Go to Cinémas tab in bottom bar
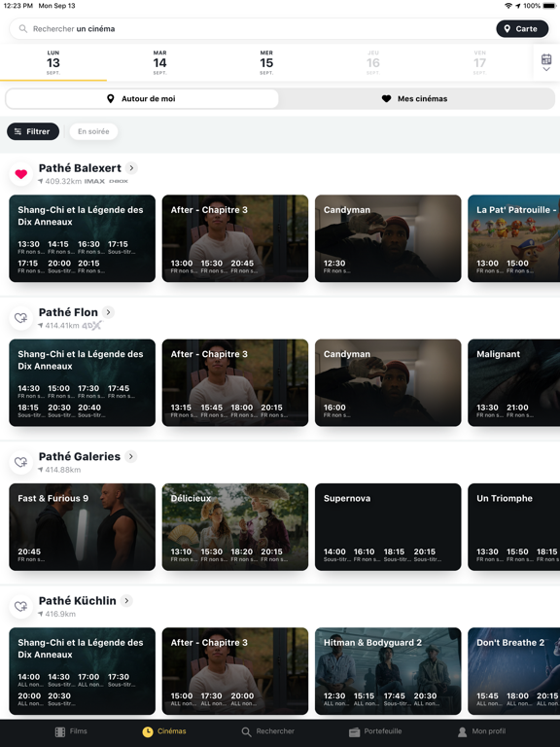 164,731
